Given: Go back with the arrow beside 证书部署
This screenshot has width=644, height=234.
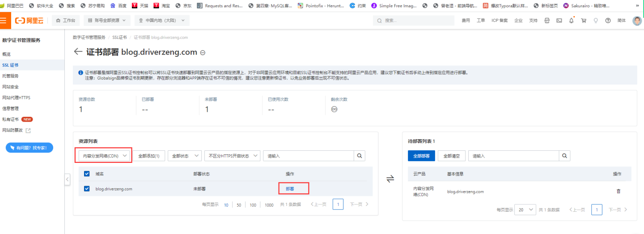Looking at the screenshot, I should pos(78,52).
